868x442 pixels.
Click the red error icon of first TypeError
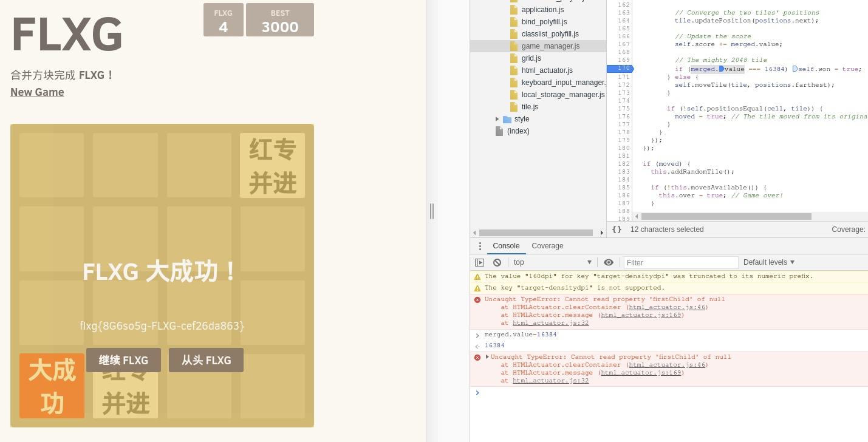477,300
